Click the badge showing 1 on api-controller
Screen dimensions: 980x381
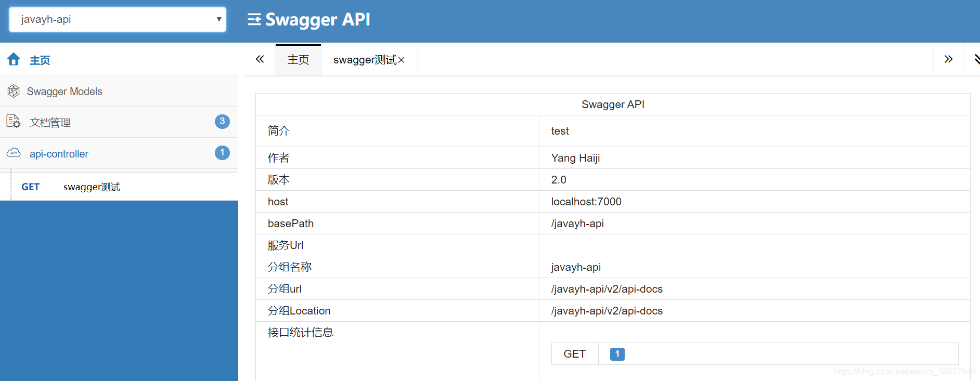coord(222,152)
